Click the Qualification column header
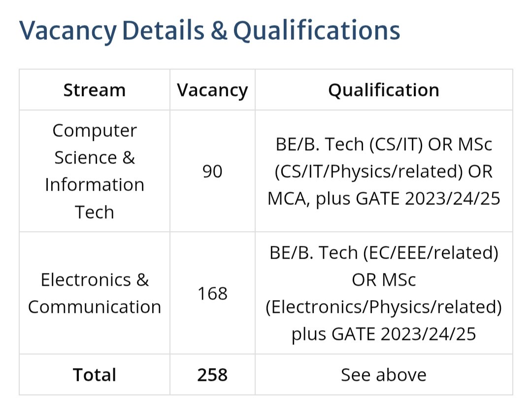This screenshot has height=413, width=532. pyautogui.click(x=384, y=90)
